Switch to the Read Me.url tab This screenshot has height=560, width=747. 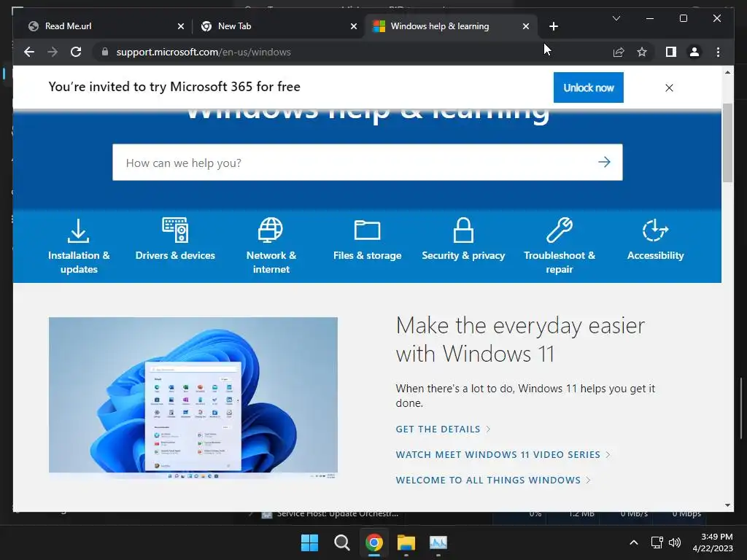(100, 26)
